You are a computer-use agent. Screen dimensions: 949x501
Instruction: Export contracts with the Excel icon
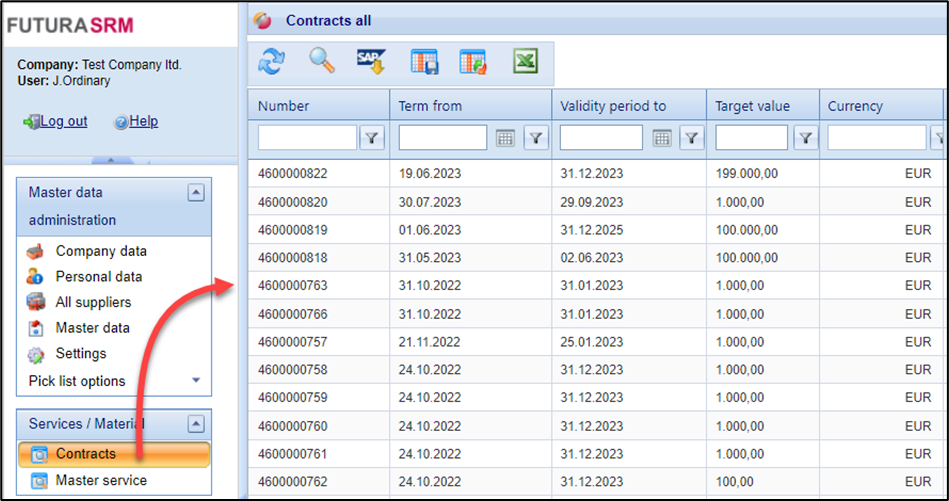point(525,61)
